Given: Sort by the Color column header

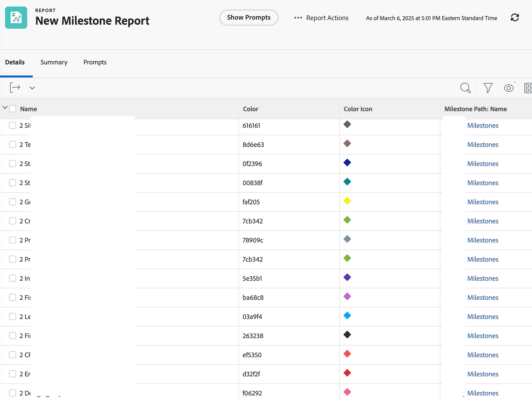Looking at the screenshot, I should [x=250, y=109].
